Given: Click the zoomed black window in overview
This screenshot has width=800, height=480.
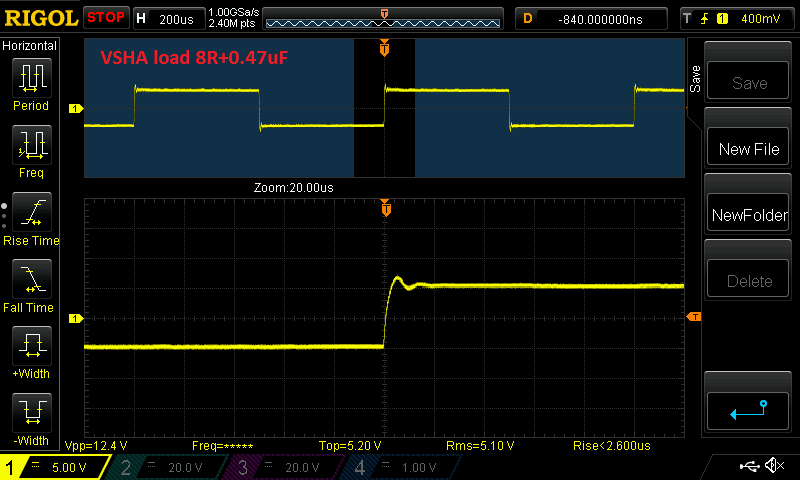Looking at the screenshot, I should 384,109.
